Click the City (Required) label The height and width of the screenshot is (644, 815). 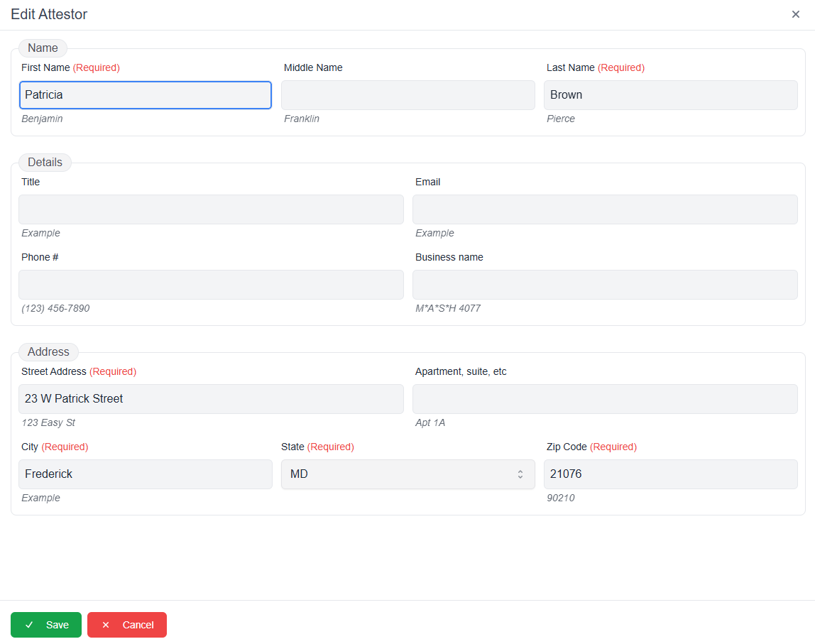pyautogui.click(x=55, y=447)
